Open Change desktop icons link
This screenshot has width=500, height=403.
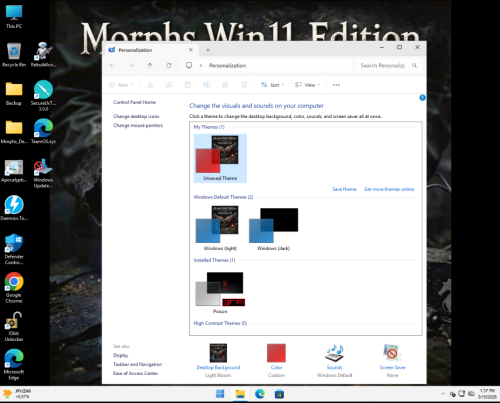pos(136,116)
